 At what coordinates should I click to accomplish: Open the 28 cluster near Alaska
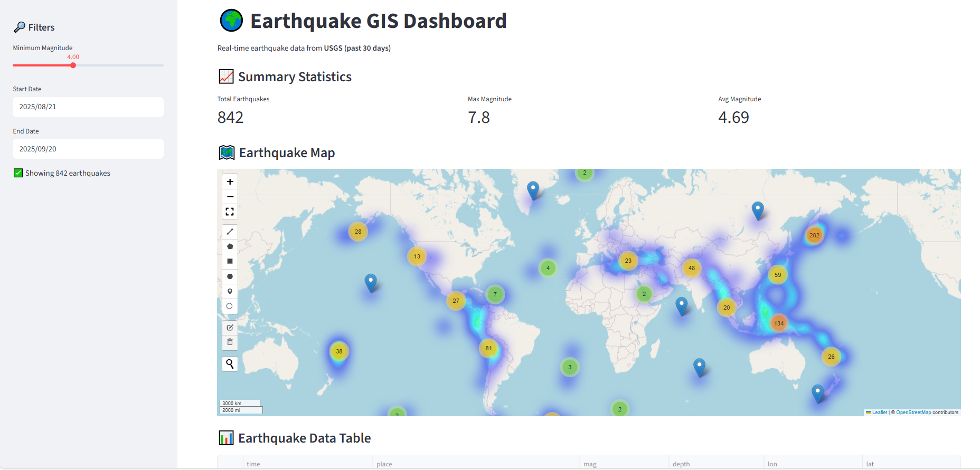tap(358, 232)
